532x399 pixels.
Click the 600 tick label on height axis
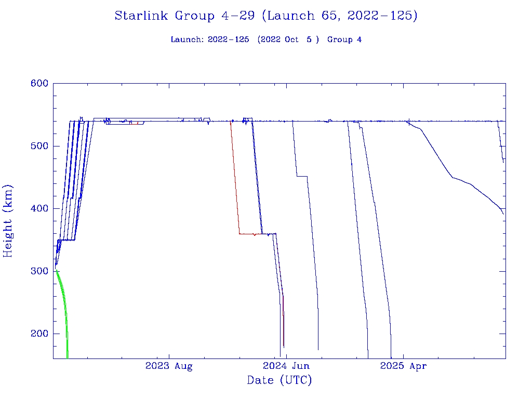(x=39, y=84)
